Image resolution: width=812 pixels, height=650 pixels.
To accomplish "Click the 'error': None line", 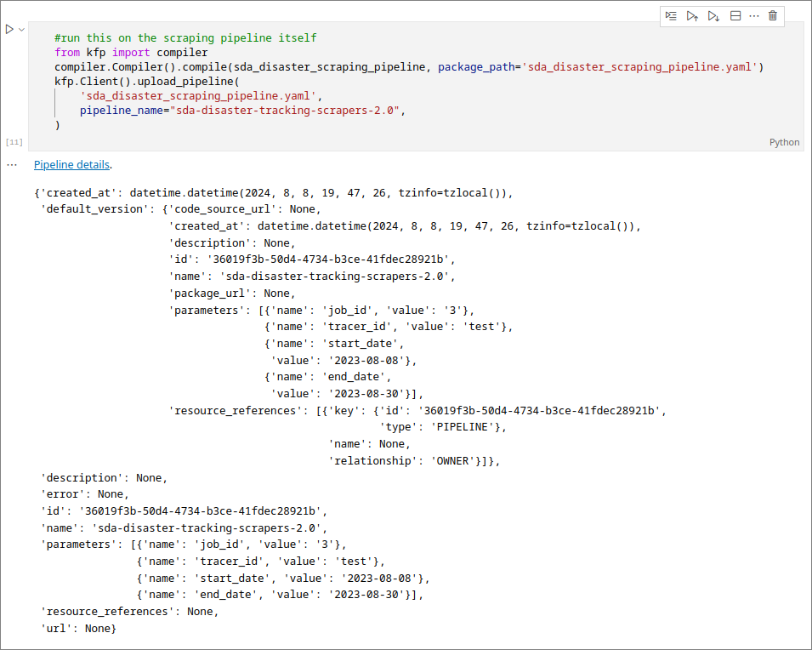I will coord(85,494).
